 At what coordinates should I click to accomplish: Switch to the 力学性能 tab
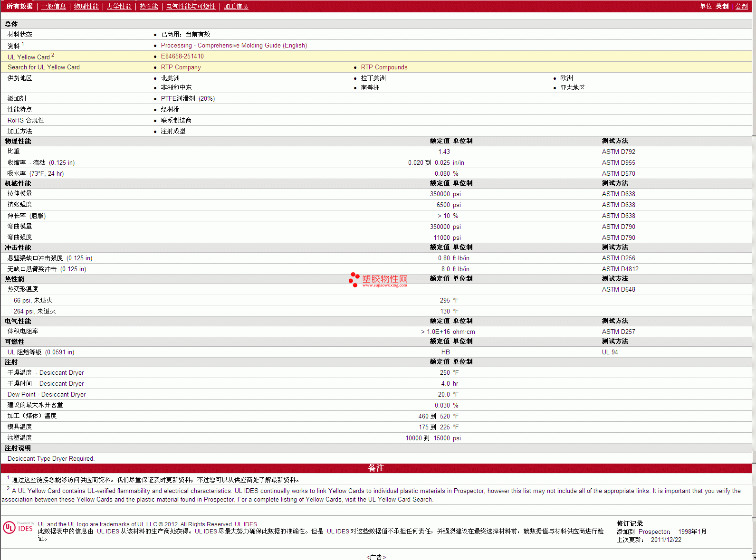[x=119, y=6]
